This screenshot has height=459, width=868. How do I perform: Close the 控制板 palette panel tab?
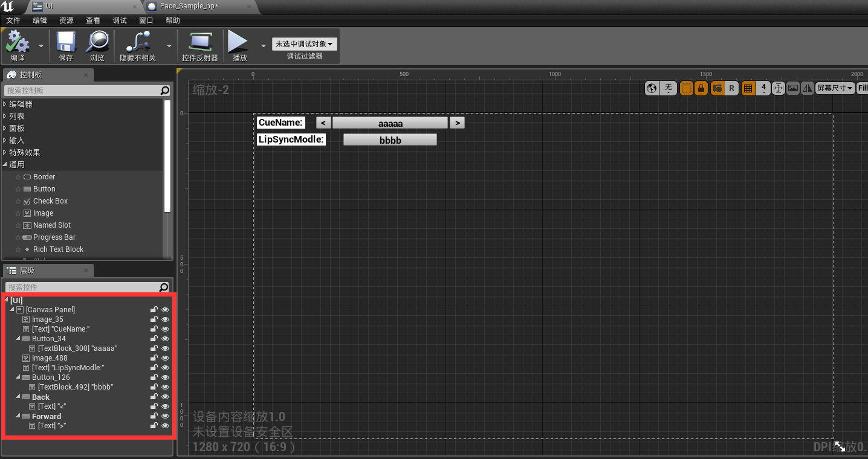pyautogui.click(x=85, y=75)
